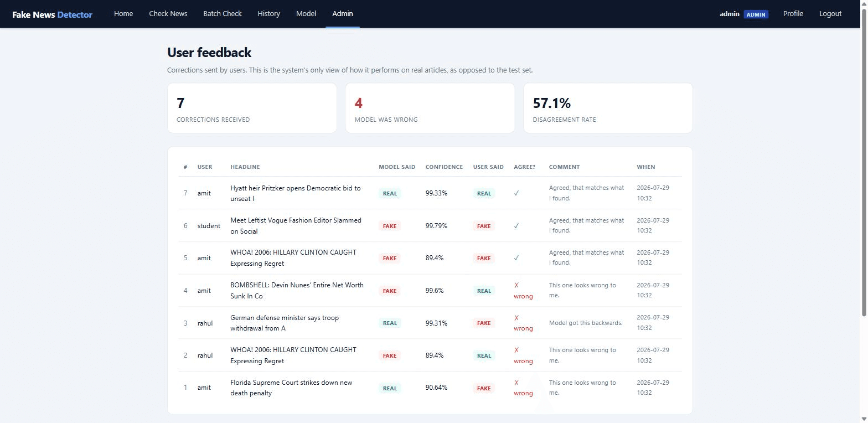Viewport: 868px width, 423px height.
Task: Click the wrong X mark in row 2
Action: (x=523, y=355)
